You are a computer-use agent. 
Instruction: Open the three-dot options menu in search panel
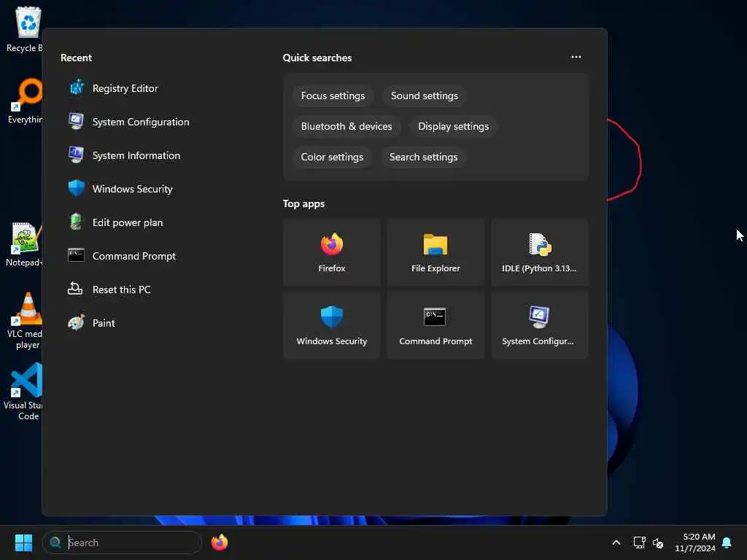click(x=576, y=57)
